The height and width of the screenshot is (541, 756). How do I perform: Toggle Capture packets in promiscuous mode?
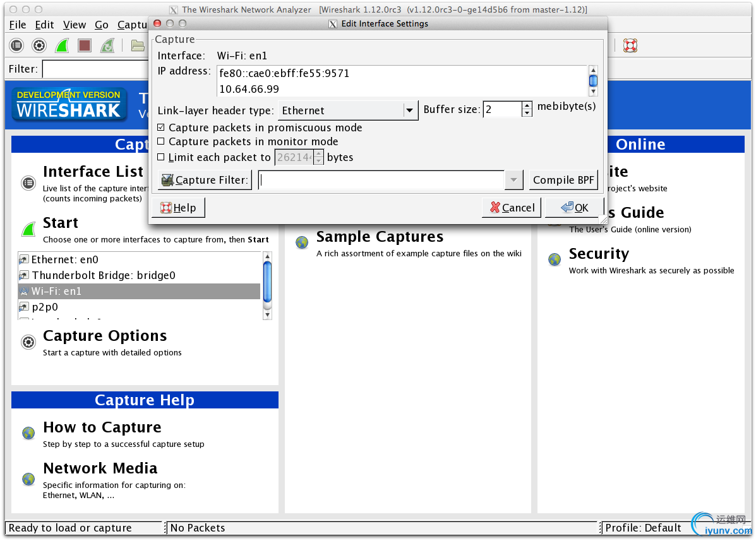pyautogui.click(x=161, y=128)
